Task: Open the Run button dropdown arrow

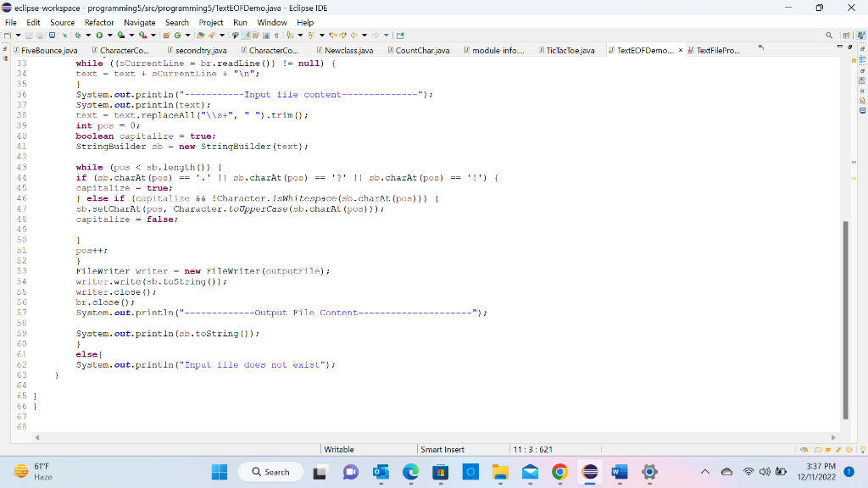Action: click(x=109, y=35)
